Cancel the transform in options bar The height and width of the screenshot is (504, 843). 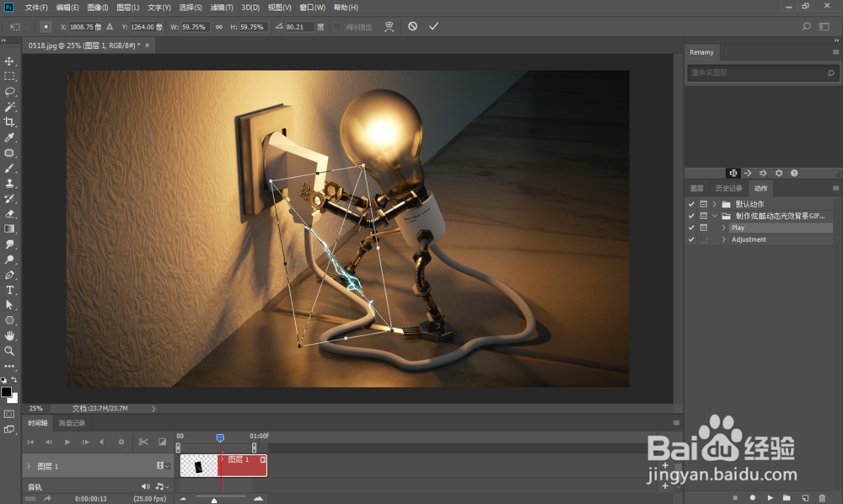[x=412, y=26]
